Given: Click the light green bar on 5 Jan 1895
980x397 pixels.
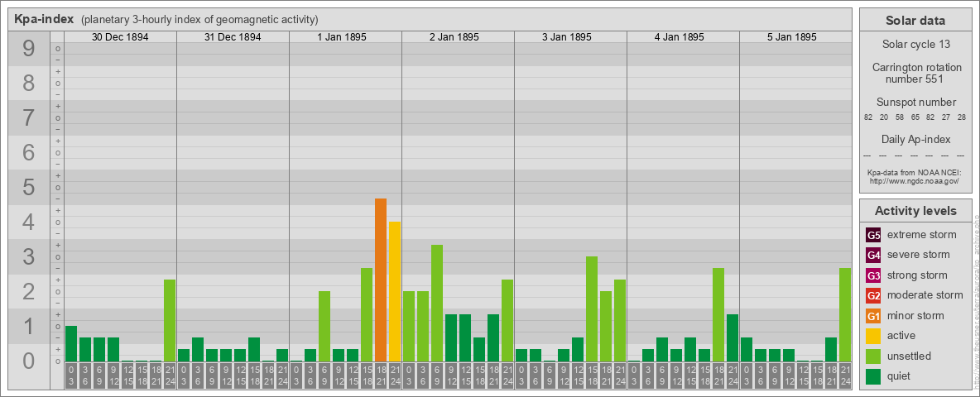Looking at the screenshot, I should pos(845,314).
